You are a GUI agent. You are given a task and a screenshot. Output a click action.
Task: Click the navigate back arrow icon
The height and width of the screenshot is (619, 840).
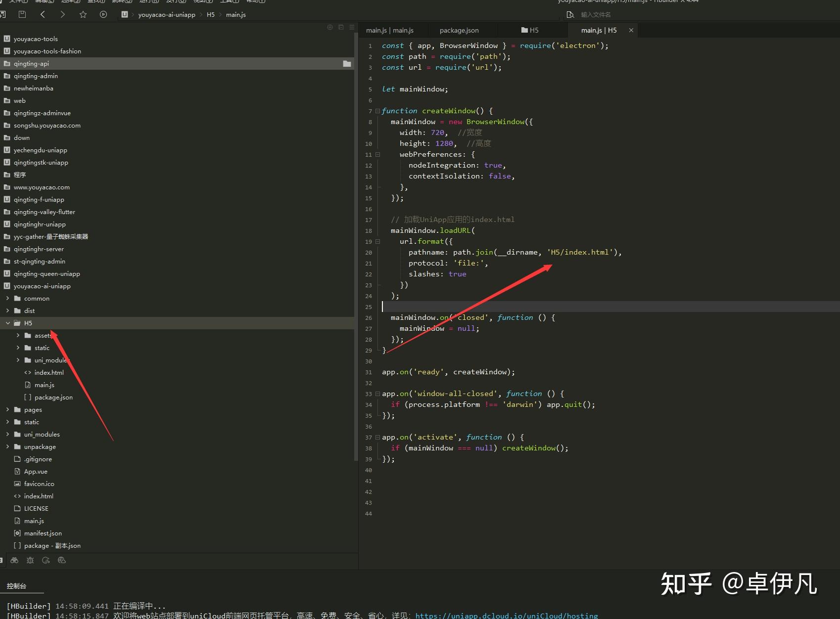click(x=43, y=14)
